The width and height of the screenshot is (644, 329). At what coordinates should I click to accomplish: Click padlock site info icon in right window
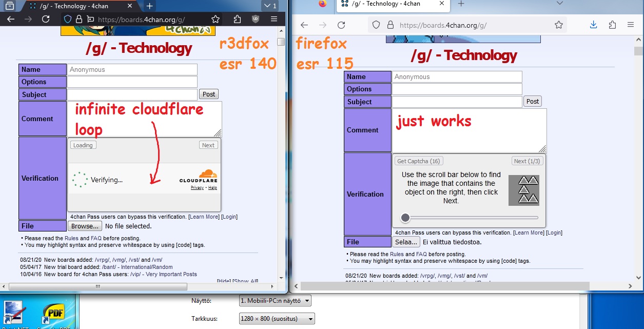pyautogui.click(x=389, y=25)
